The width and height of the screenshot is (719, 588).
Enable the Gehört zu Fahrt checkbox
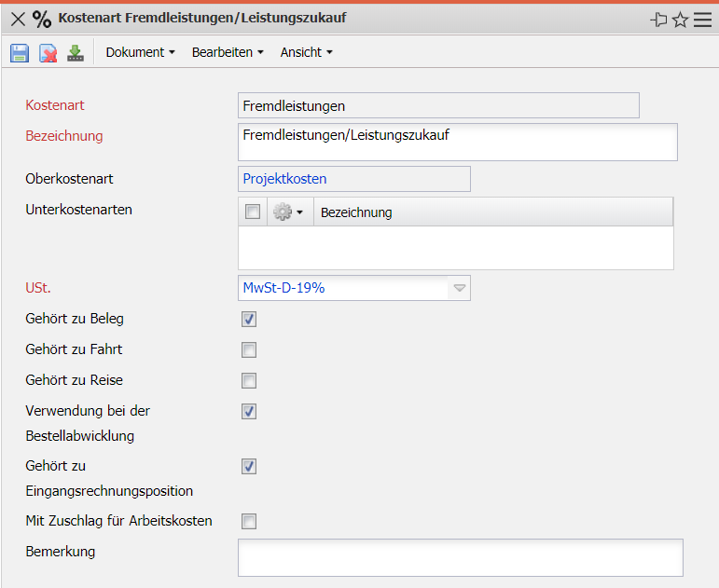point(249,350)
